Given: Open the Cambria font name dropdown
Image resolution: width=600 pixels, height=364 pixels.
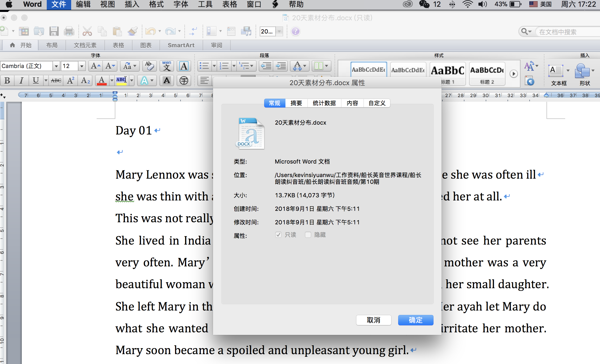Looking at the screenshot, I should point(56,66).
